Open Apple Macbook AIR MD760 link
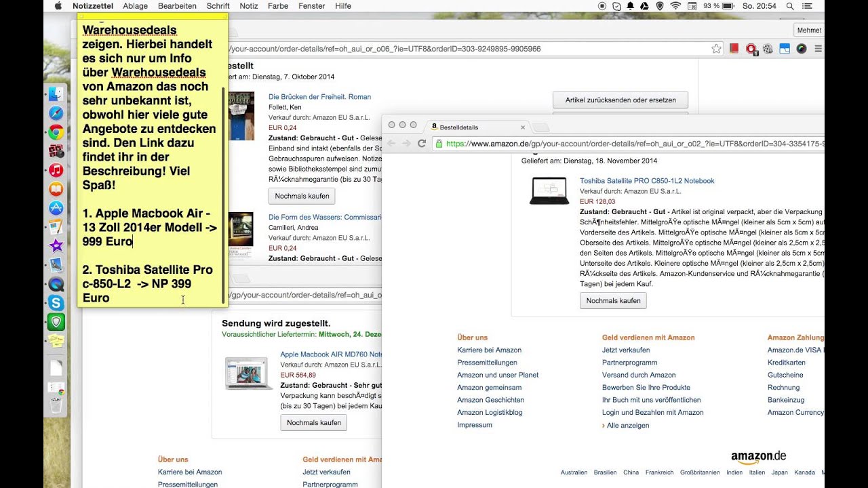The image size is (868, 488). click(332, 354)
